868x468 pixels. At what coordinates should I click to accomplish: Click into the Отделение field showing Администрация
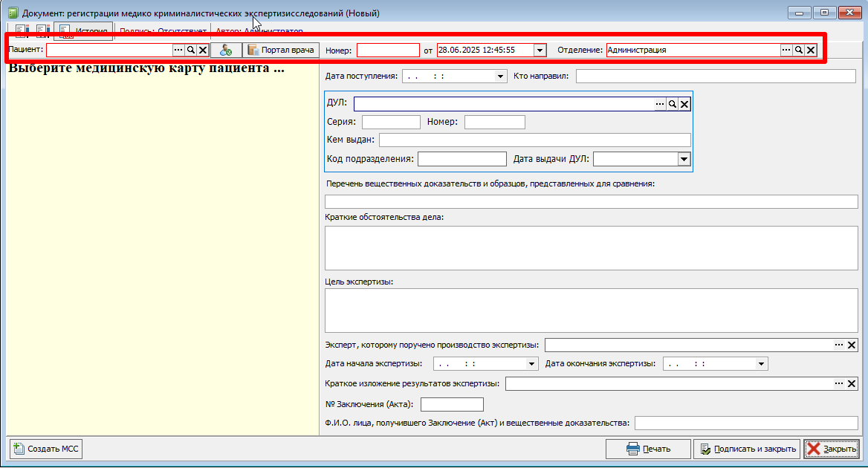coord(693,50)
